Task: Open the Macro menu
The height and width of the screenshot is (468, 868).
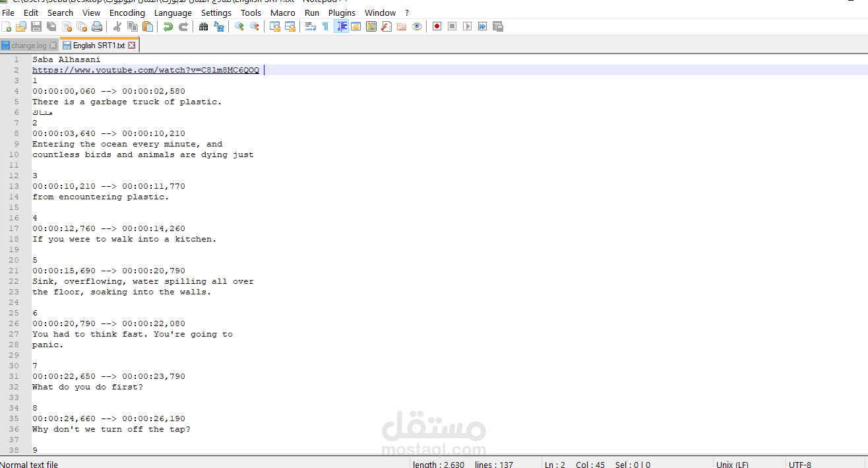Action: [283, 13]
